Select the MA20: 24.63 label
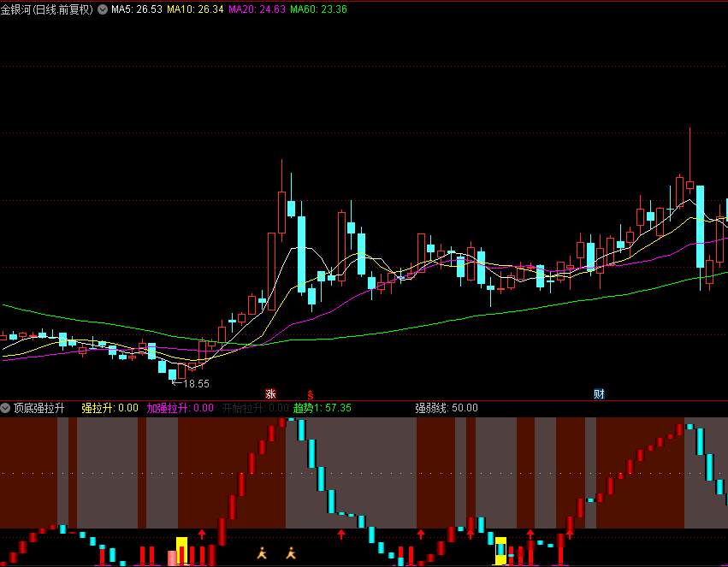Screen dimensions: 728x567 click(x=257, y=9)
